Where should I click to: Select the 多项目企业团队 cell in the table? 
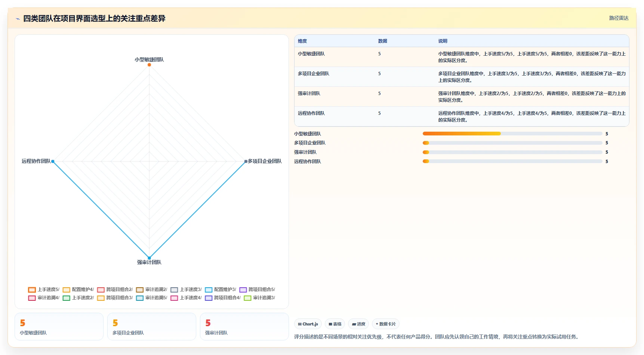pyautogui.click(x=314, y=74)
